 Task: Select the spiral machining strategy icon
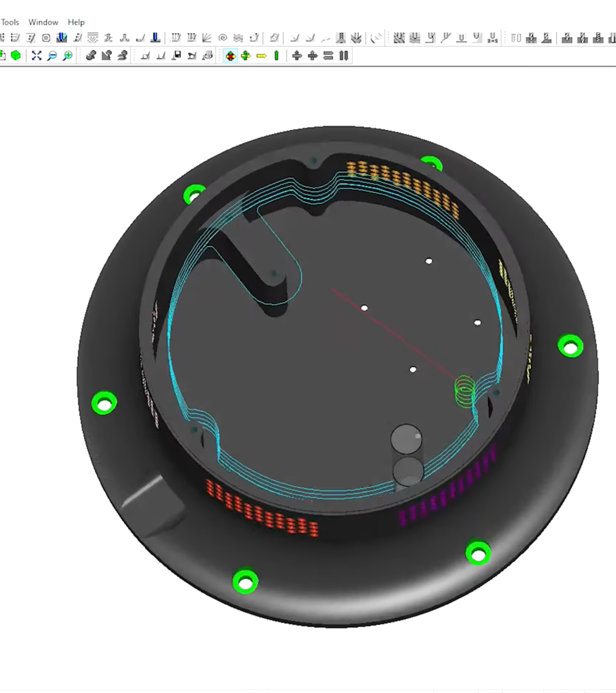[222, 38]
